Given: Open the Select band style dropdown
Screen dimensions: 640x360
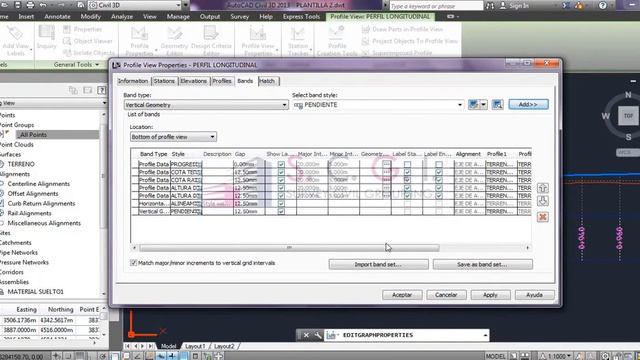Looking at the screenshot, I should pos(378,105).
